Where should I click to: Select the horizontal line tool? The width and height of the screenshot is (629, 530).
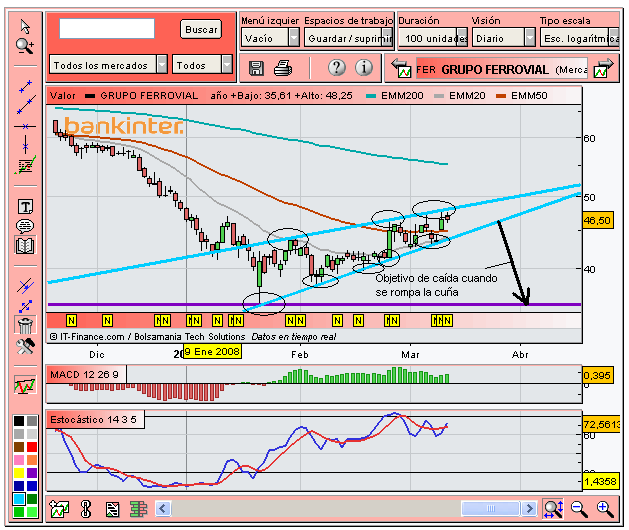click(25, 126)
